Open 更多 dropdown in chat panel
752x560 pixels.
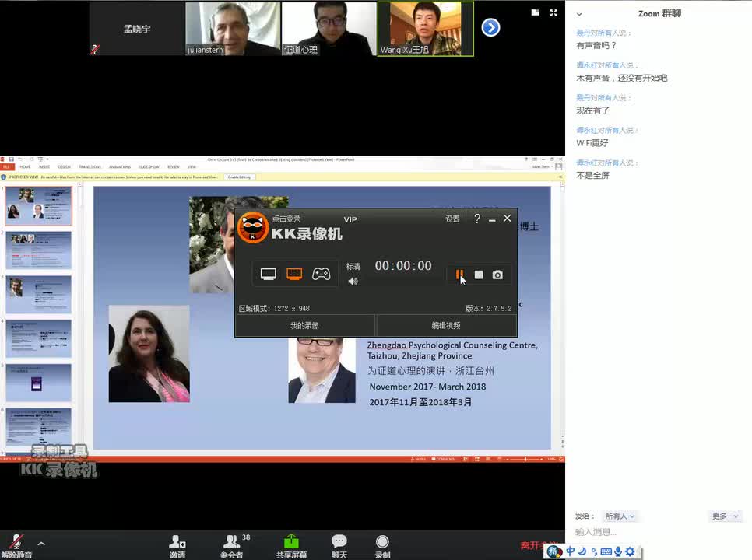coord(725,516)
